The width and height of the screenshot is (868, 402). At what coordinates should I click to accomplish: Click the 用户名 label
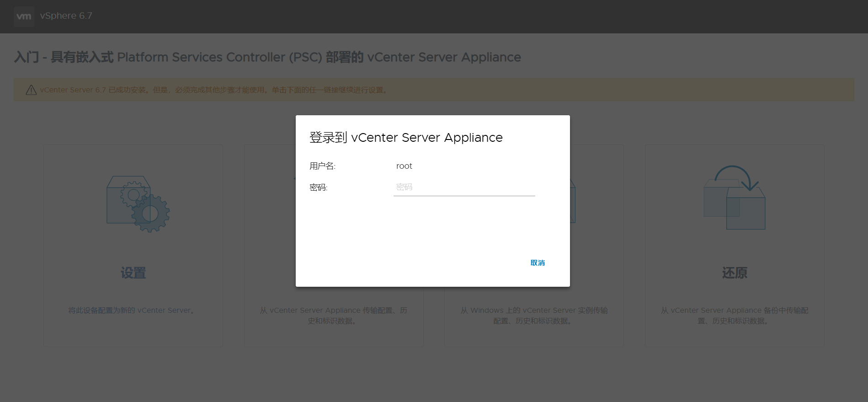click(322, 166)
